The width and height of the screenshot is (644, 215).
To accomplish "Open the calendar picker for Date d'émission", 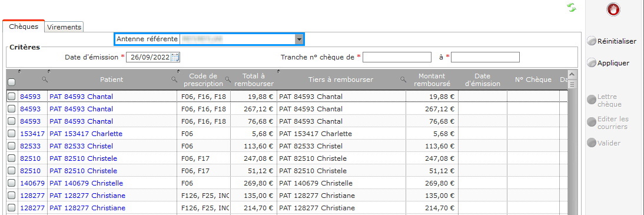I will pyautogui.click(x=175, y=57).
